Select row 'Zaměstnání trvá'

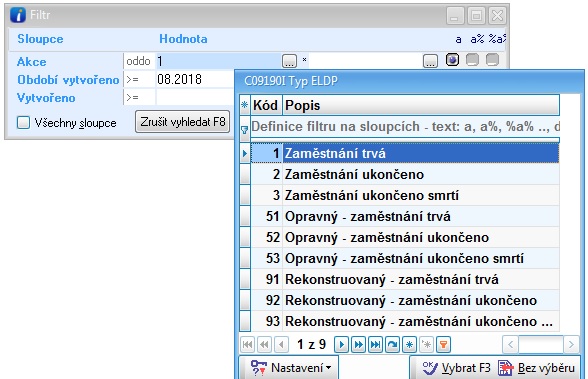(405, 153)
